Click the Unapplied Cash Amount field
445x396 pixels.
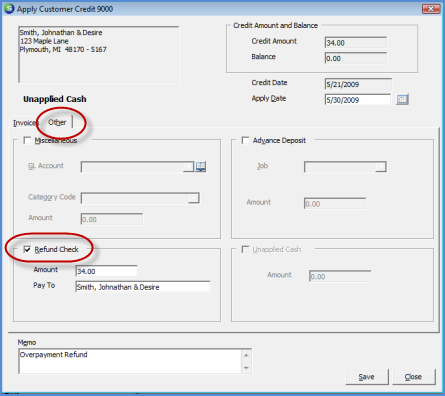pyautogui.click(x=340, y=276)
